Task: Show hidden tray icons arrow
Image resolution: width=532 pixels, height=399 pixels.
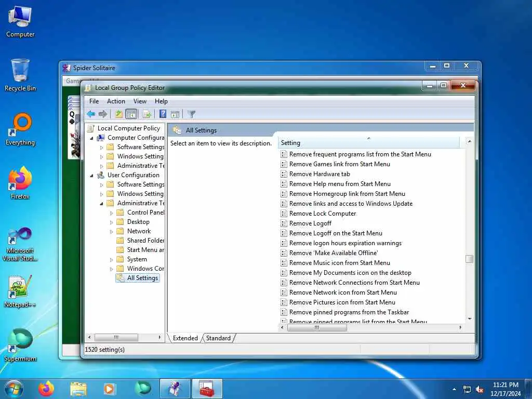Action: (x=454, y=389)
